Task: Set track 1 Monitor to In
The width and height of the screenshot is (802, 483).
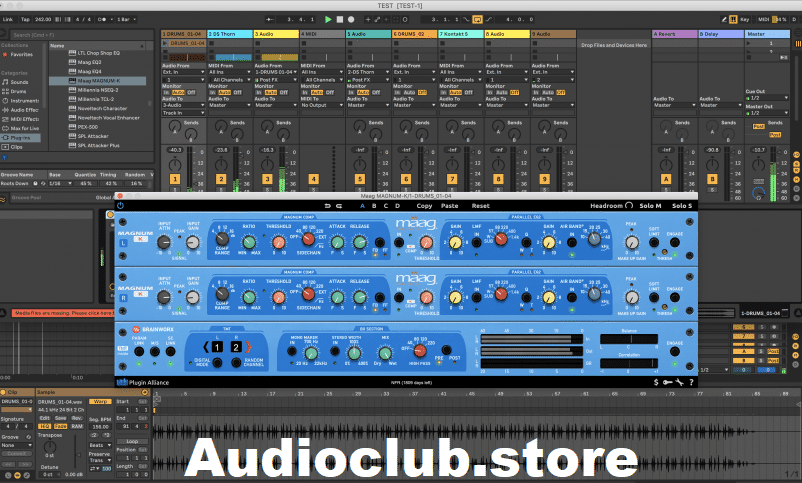Action: [166, 93]
